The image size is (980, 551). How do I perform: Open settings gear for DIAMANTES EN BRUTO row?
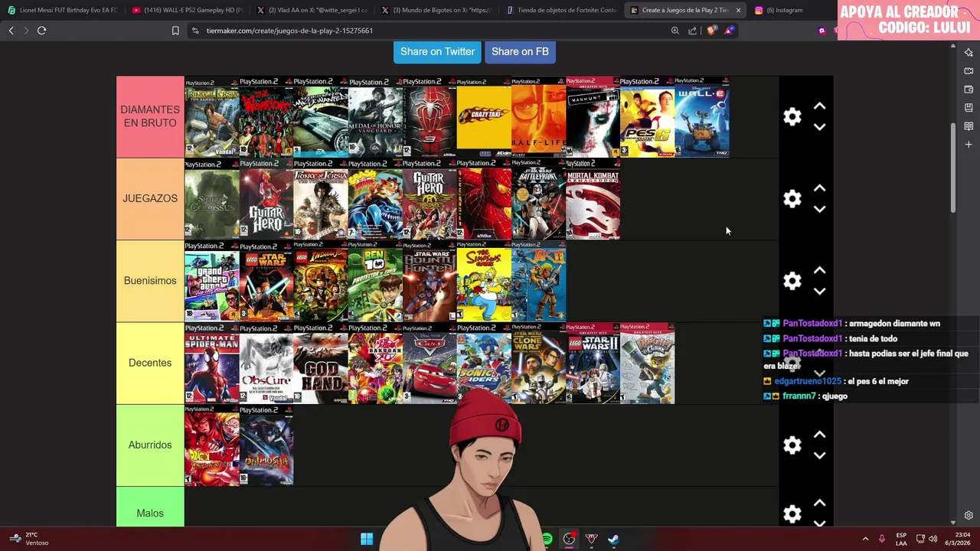792,116
